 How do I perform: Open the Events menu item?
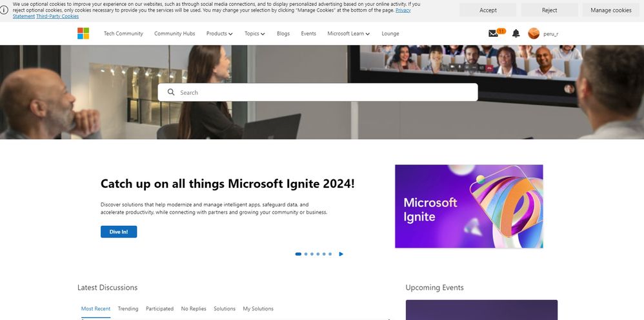click(308, 34)
